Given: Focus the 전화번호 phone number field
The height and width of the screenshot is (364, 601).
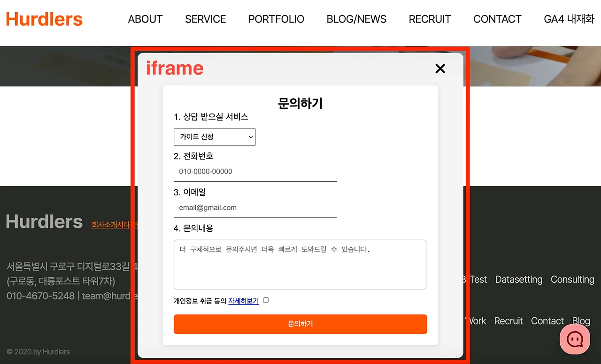Looking at the screenshot, I should coord(255,172).
